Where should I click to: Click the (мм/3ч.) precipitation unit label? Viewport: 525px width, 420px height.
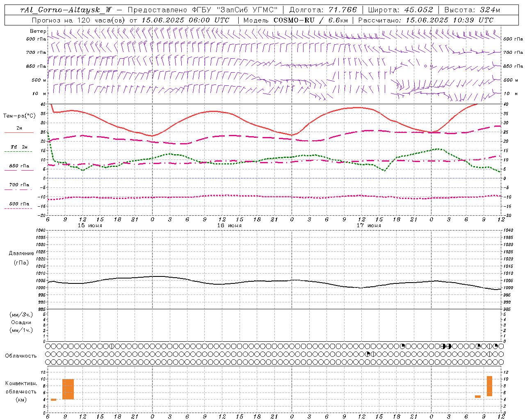[21, 315]
